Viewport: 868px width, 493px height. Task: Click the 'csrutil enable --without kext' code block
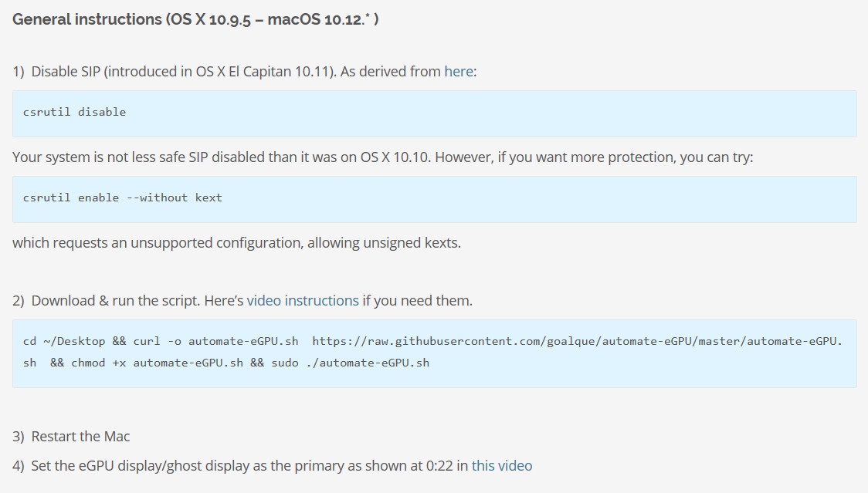pos(435,199)
